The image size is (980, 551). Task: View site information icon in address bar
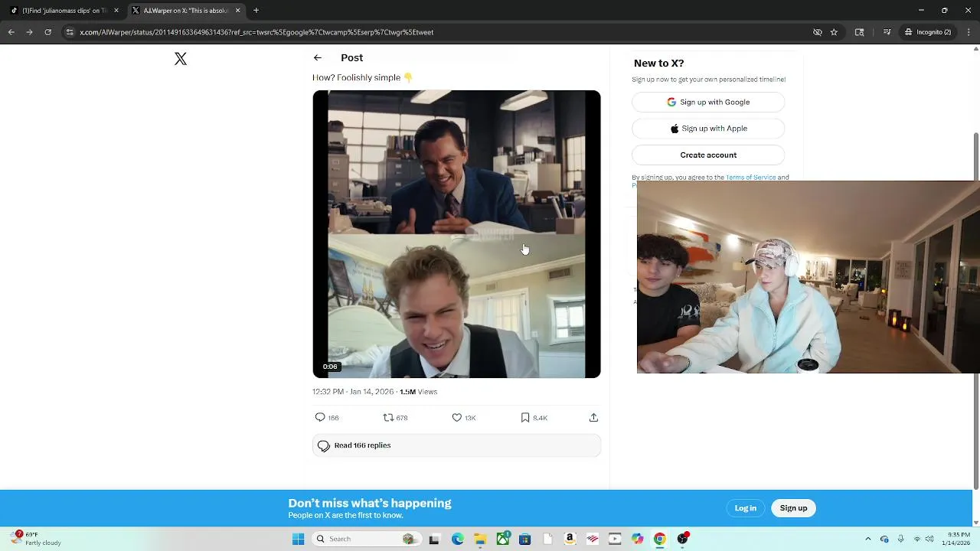point(70,32)
